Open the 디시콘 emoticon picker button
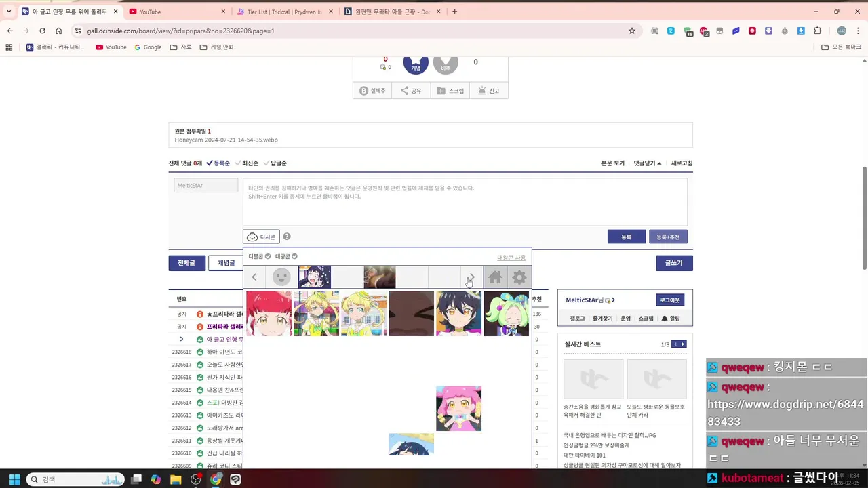The image size is (868, 488). pos(261,237)
